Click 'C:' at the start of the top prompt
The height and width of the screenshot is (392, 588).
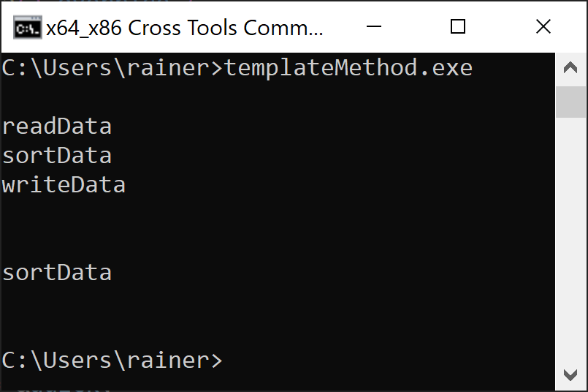(15, 68)
